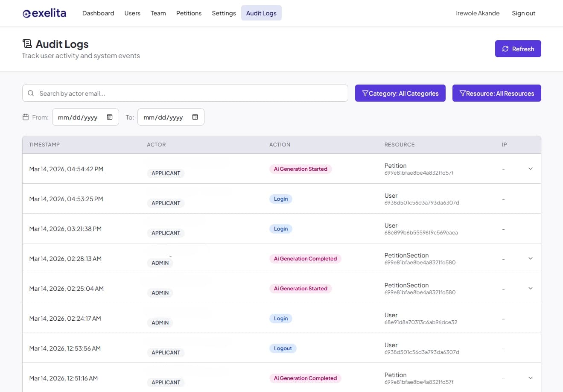Click the Sign out button
Screen dimensions: 563x392
point(523,13)
